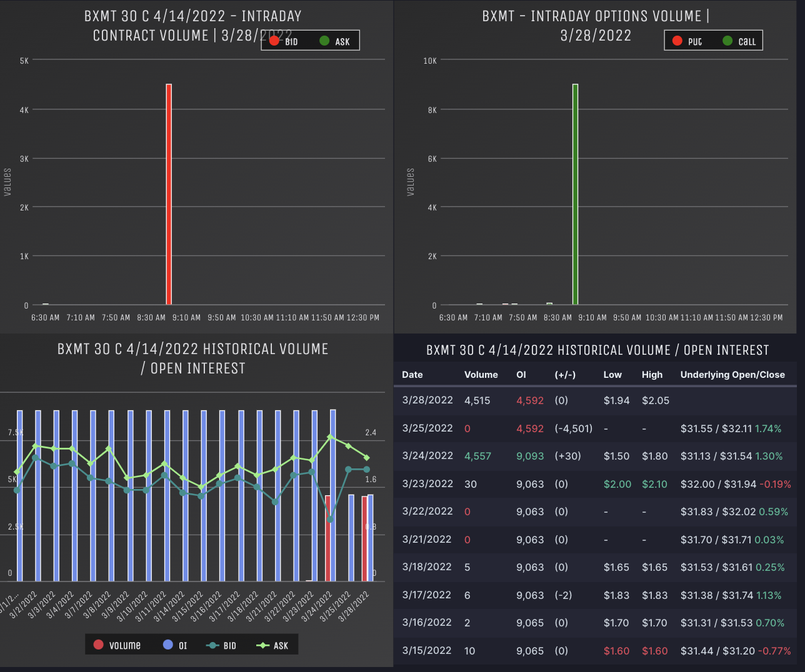805x672 pixels.
Task: Sort table by Date column header
Action: (x=412, y=375)
